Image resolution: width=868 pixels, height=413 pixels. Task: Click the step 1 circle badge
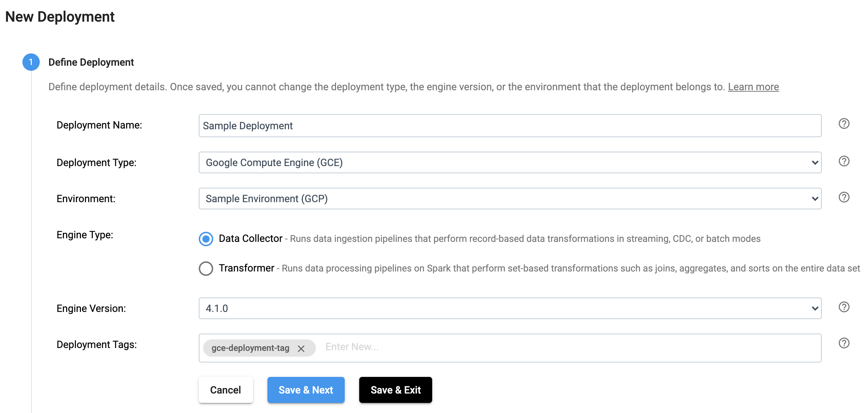pos(31,61)
